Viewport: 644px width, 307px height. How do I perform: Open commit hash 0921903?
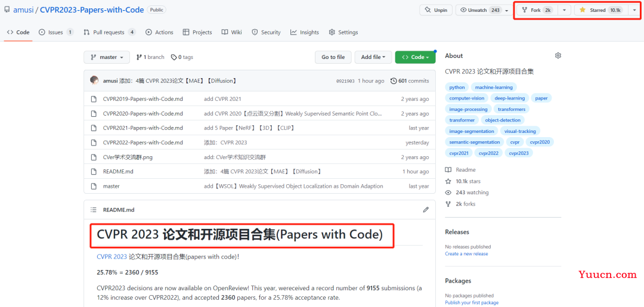[345, 81]
